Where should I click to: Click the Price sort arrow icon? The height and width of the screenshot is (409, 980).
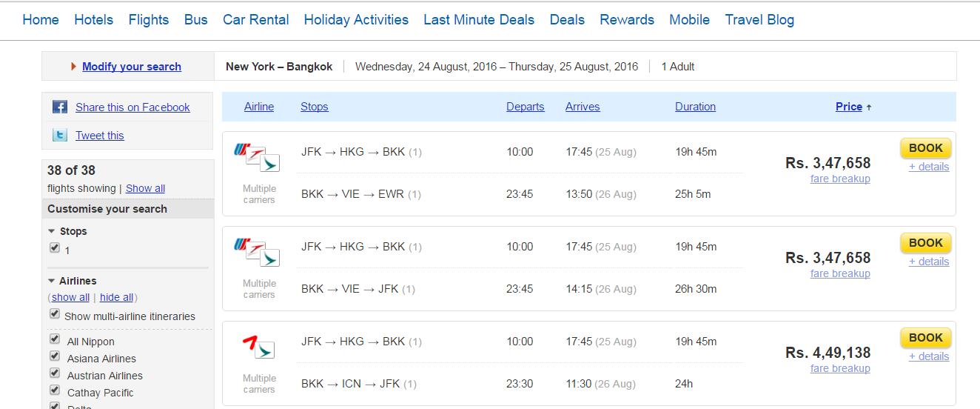[869, 107]
